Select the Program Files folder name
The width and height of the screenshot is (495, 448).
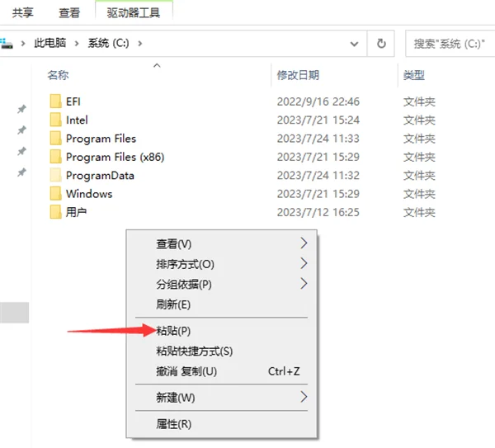click(x=101, y=139)
